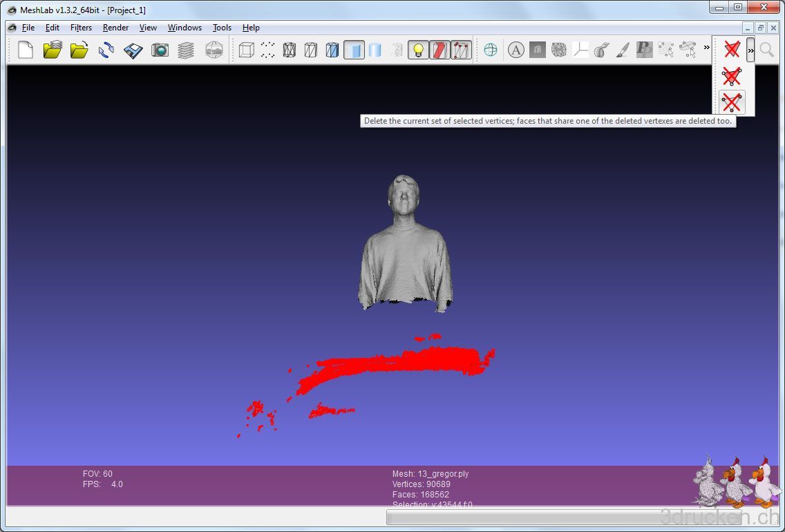The image size is (785, 532).
Task: Open the View menu
Action: 148,28
